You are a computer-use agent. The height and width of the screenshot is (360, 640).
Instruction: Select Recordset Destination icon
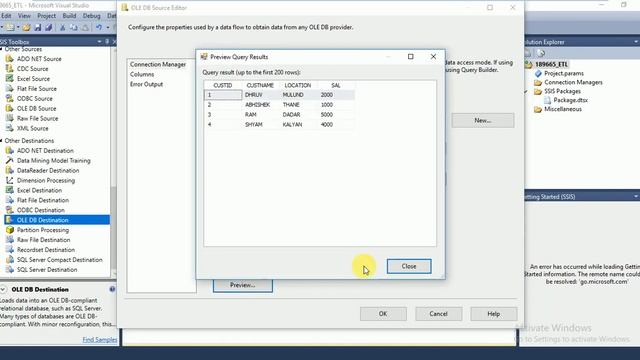tap(9, 250)
